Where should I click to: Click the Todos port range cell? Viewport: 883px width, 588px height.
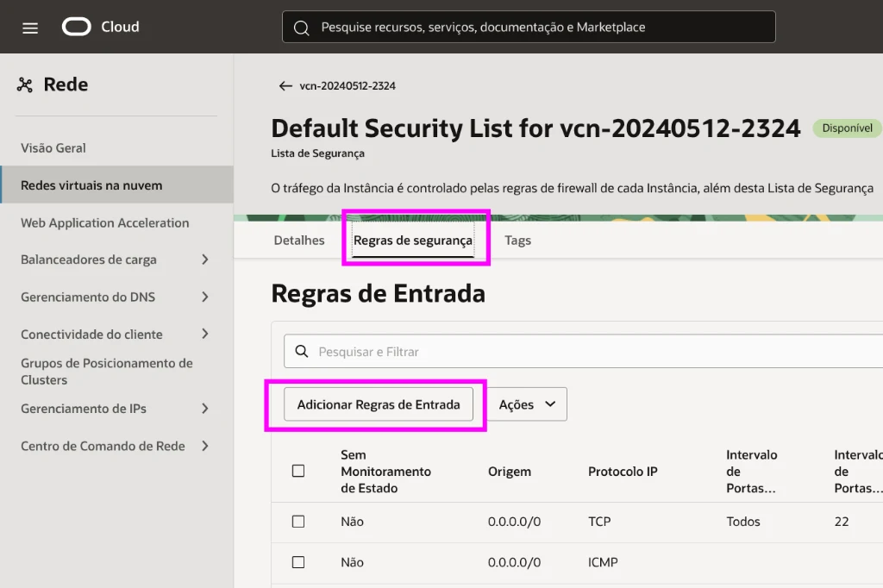742,522
